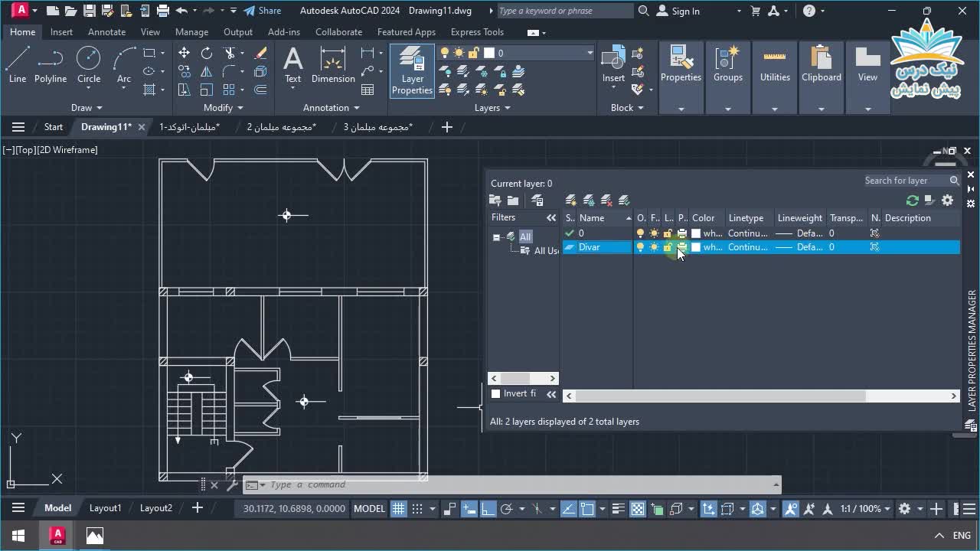Click the [2D Wireframe] visual style control

(68, 150)
